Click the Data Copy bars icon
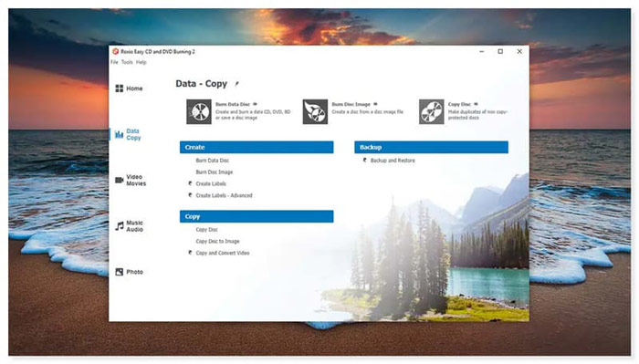Viewport: 639px width, 364px height. (119, 134)
